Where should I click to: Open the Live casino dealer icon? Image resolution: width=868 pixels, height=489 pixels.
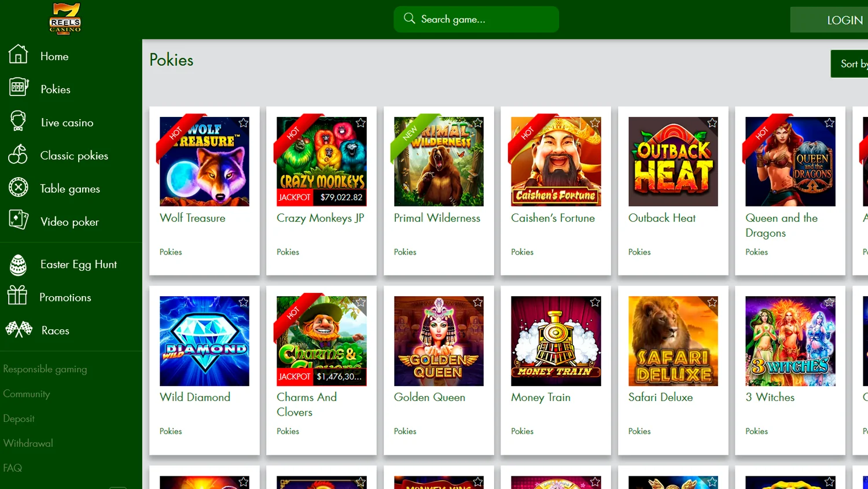coord(18,121)
